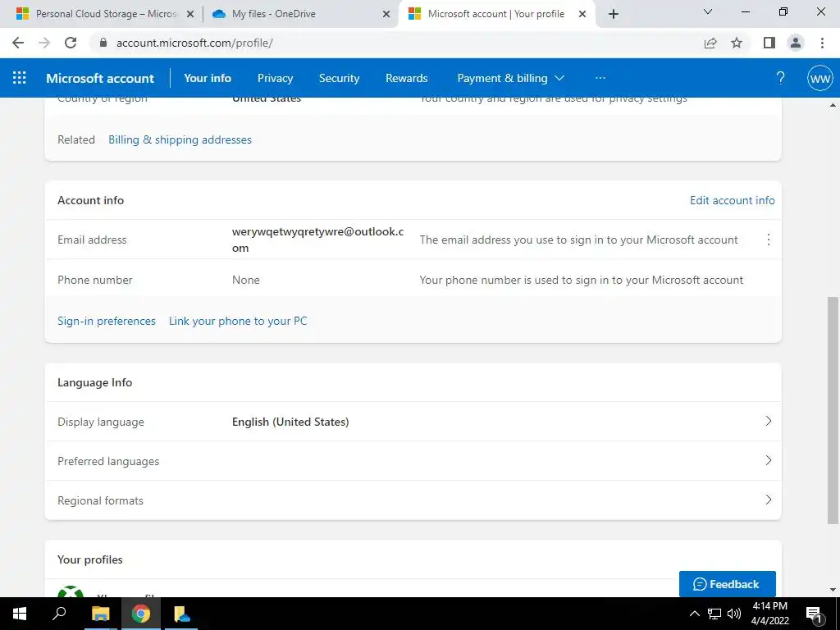Open the OneDrive folder taskbar icon
The width and height of the screenshot is (840, 630).
181,614
